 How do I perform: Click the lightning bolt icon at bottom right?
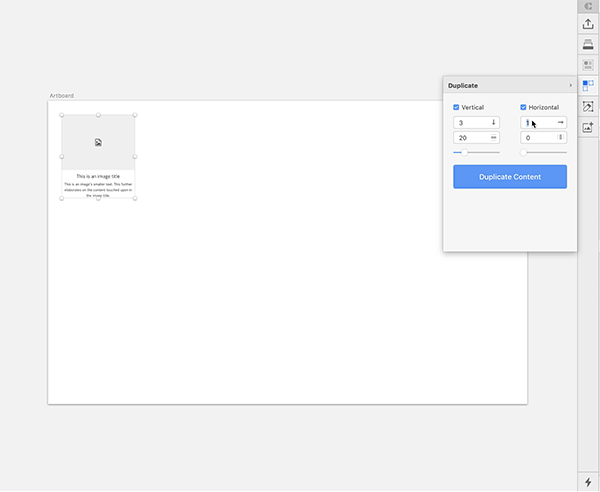click(588, 482)
